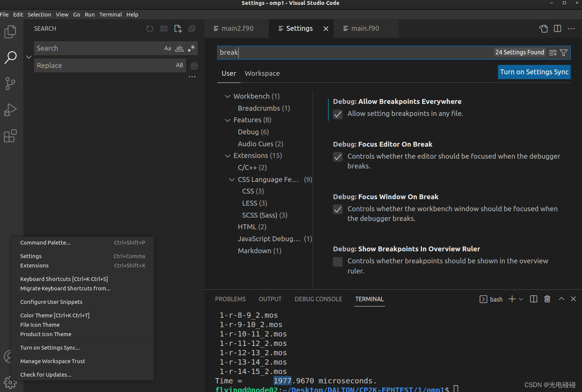Collapse the CSS Language Features group
582x392 pixels.
pyautogui.click(x=232, y=179)
